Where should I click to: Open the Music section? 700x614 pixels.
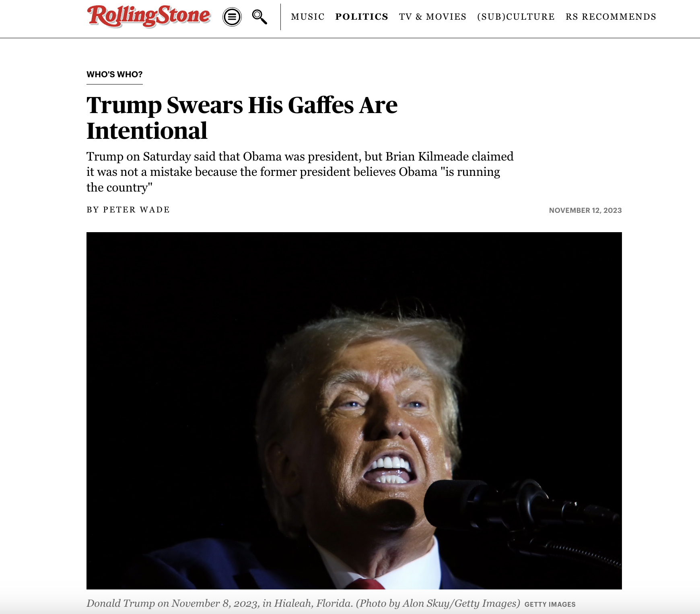(x=308, y=17)
